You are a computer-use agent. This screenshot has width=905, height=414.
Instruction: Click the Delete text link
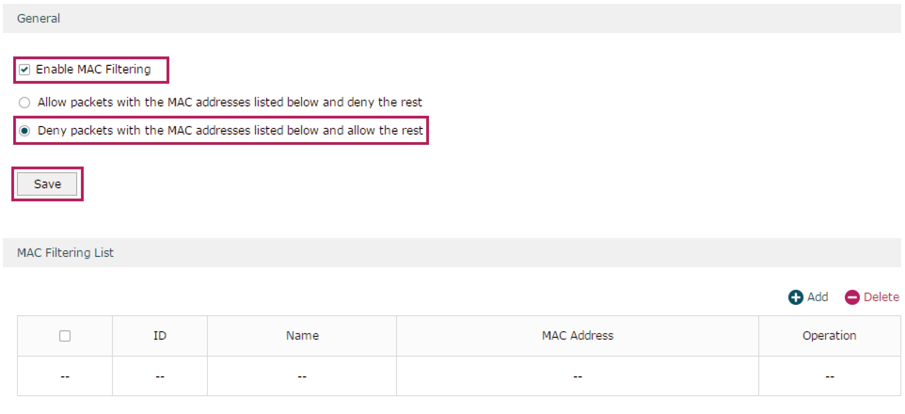[x=881, y=297]
